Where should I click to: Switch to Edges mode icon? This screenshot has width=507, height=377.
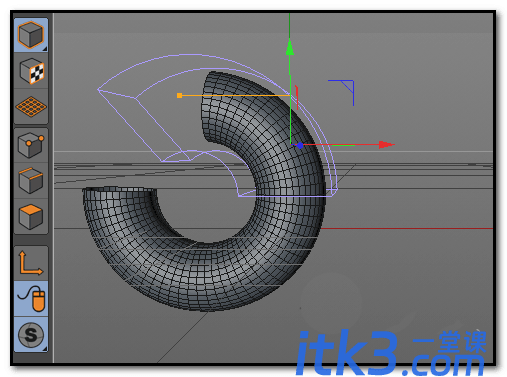(x=31, y=181)
